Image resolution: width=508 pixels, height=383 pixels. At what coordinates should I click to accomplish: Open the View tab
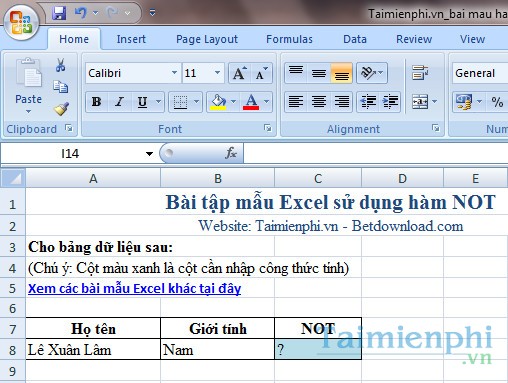472,39
